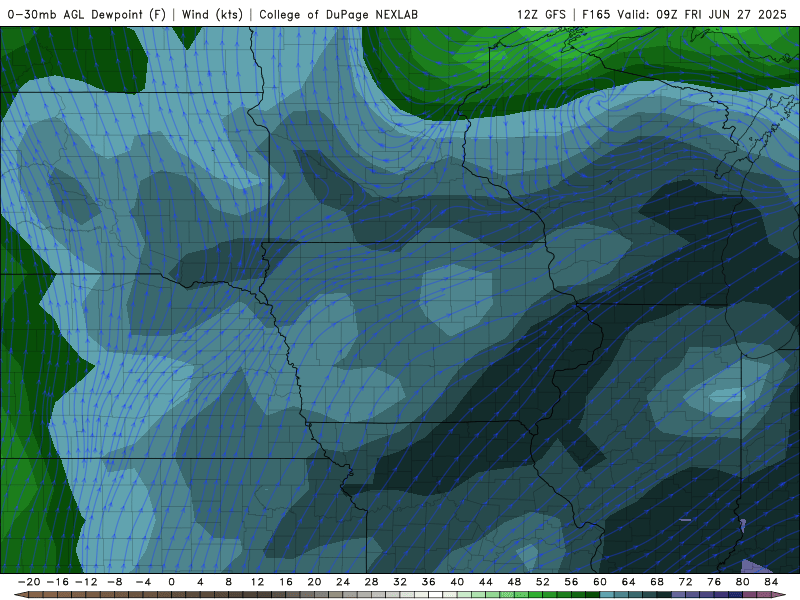Click the '84' legend value

(771, 582)
